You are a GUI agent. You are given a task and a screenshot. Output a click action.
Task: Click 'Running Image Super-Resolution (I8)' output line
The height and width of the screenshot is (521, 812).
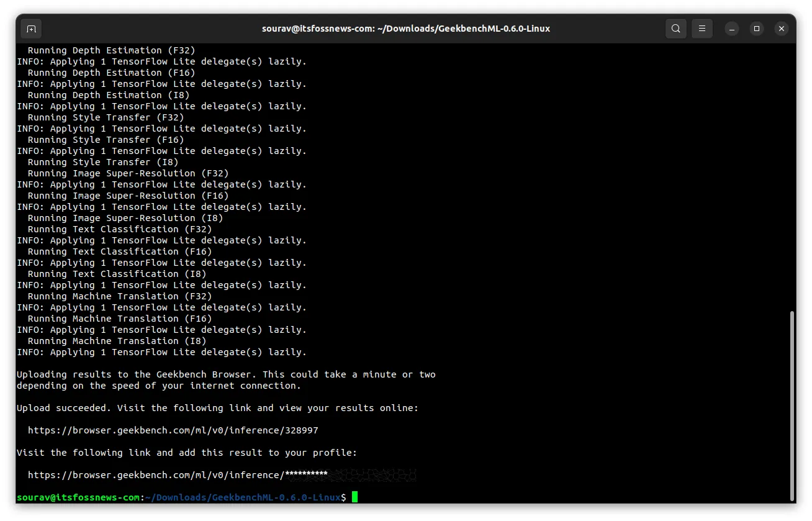point(125,218)
